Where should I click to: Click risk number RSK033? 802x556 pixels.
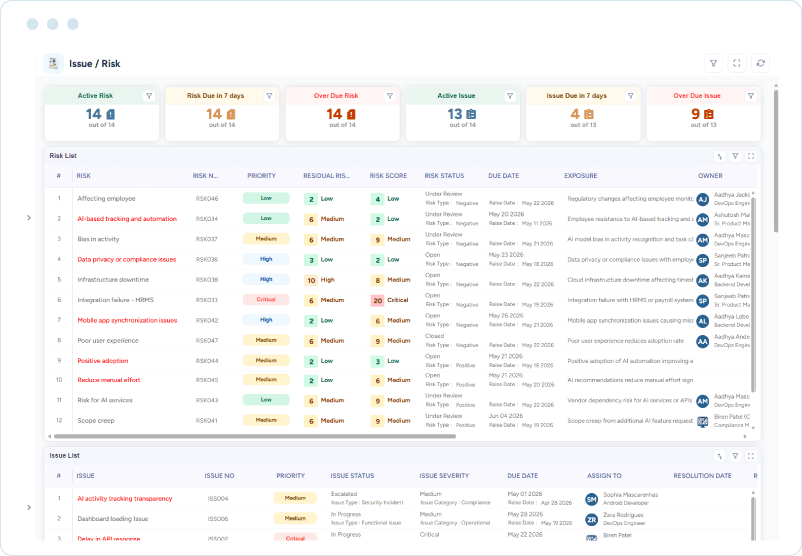click(207, 300)
